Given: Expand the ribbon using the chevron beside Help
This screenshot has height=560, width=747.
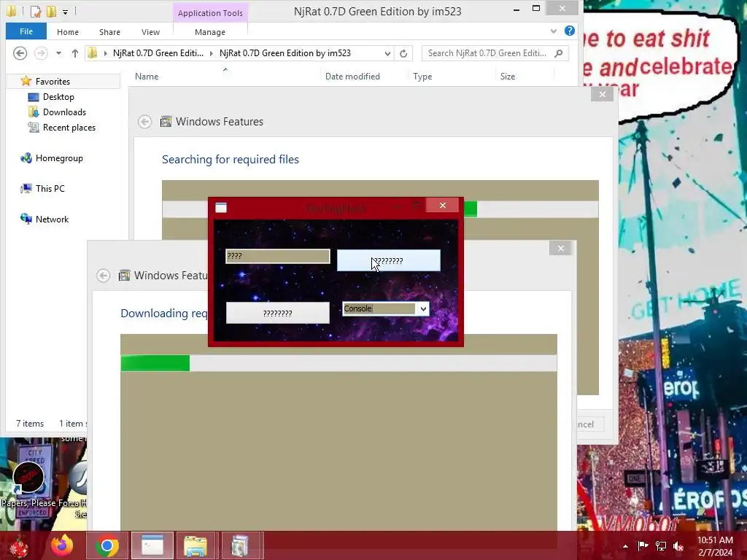Looking at the screenshot, I should coord(554,31).
